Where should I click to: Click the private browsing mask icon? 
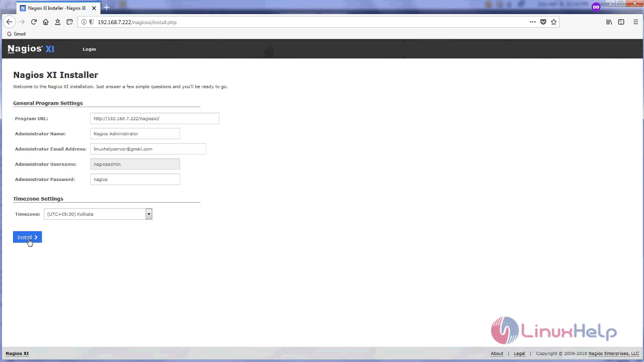click(596, 7)
